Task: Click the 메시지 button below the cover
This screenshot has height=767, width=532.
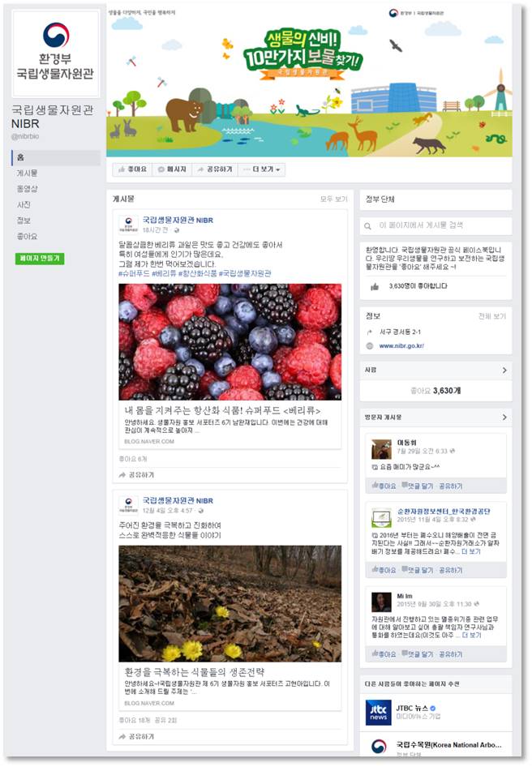Action: click(172, 169)
